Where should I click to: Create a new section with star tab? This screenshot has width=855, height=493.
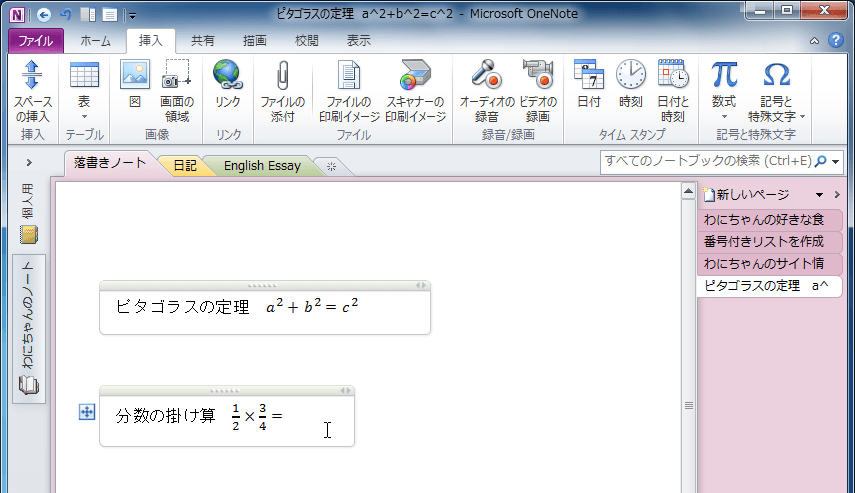point(332,167)
